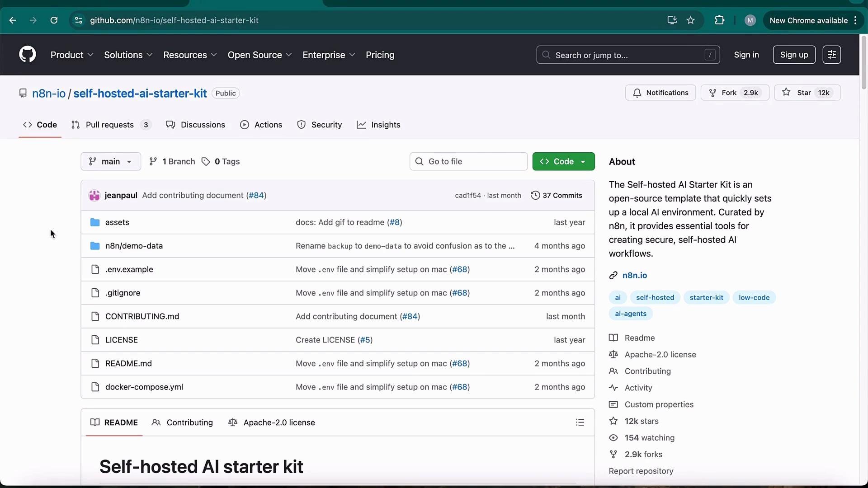
Task: Click the docker-compose.yml file icon
Action: 95,387
